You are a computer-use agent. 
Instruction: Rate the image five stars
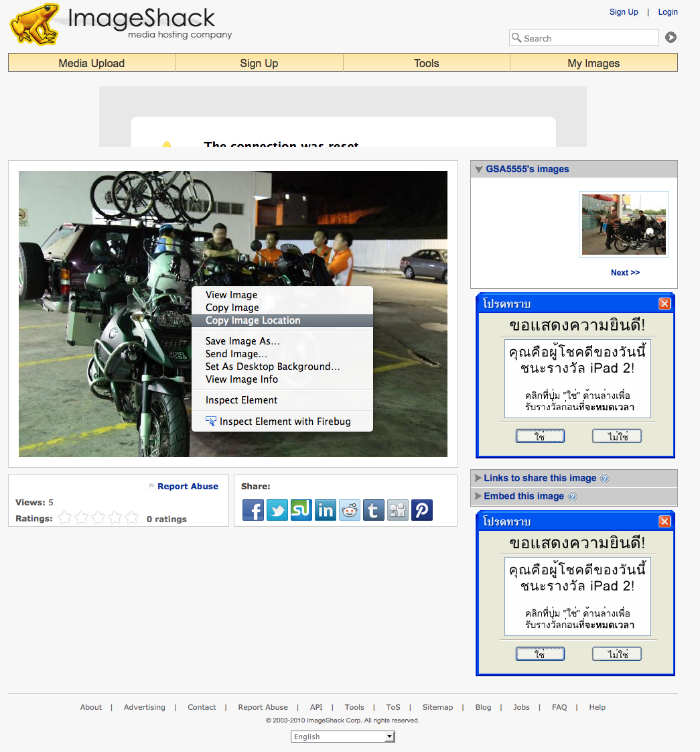pos(131,517)
